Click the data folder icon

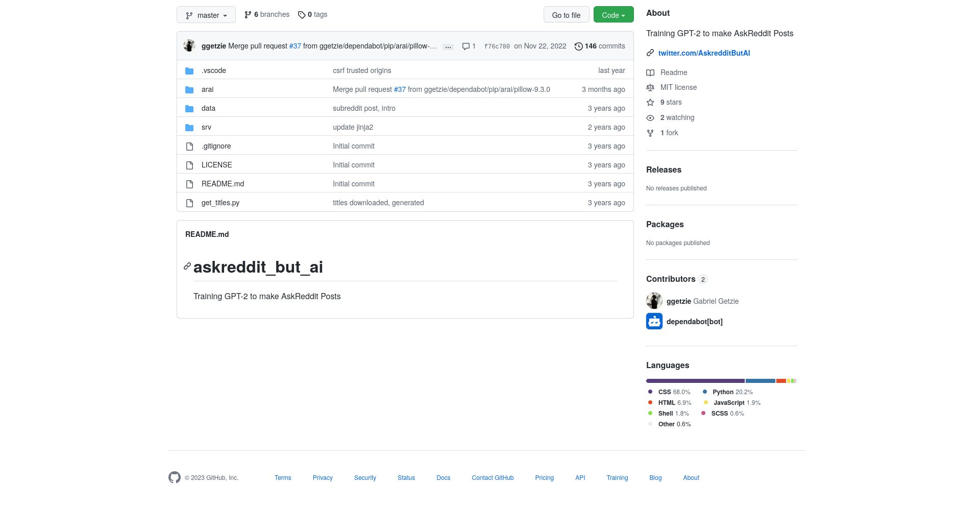[x=189, y=108]
